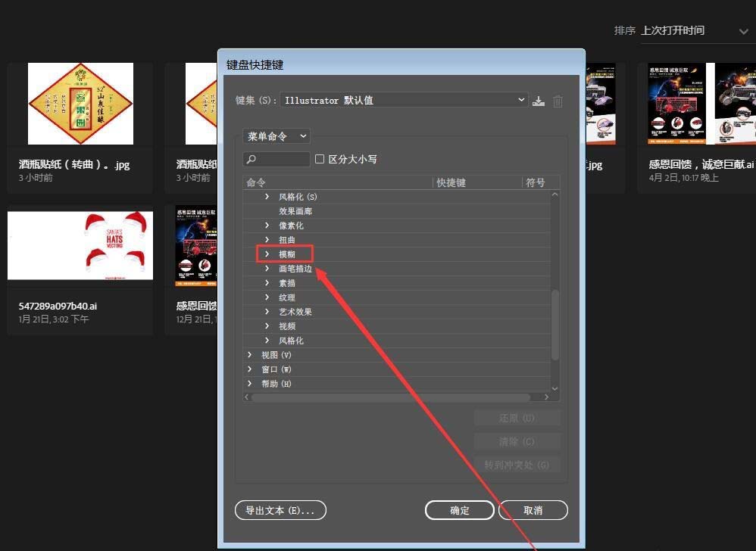Screen dimensions: 756x551
Task: Expand the 窗口 (W) menu group
Action: (x=250, y=369)
